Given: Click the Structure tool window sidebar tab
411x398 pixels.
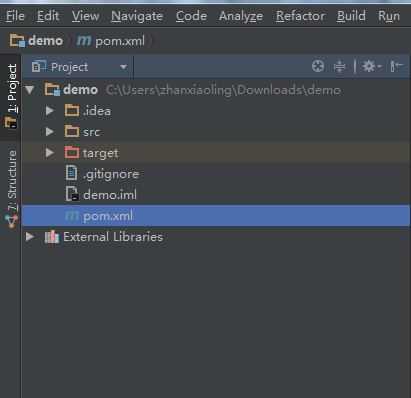Looking at the screenshot, I should [12, 189].
